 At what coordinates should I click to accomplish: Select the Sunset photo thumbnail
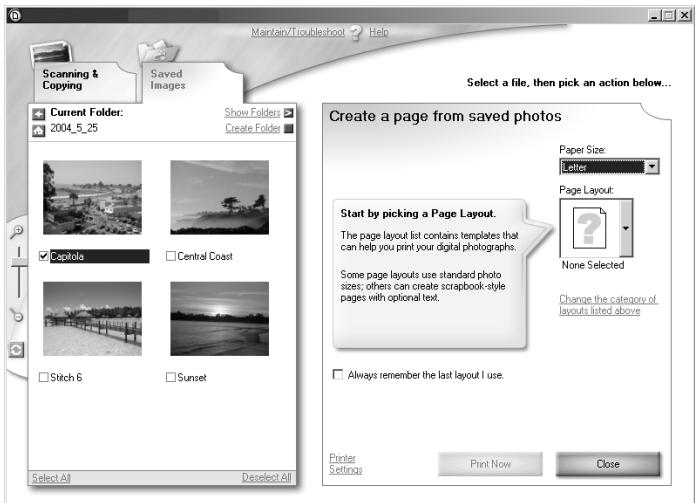(219, 319)
